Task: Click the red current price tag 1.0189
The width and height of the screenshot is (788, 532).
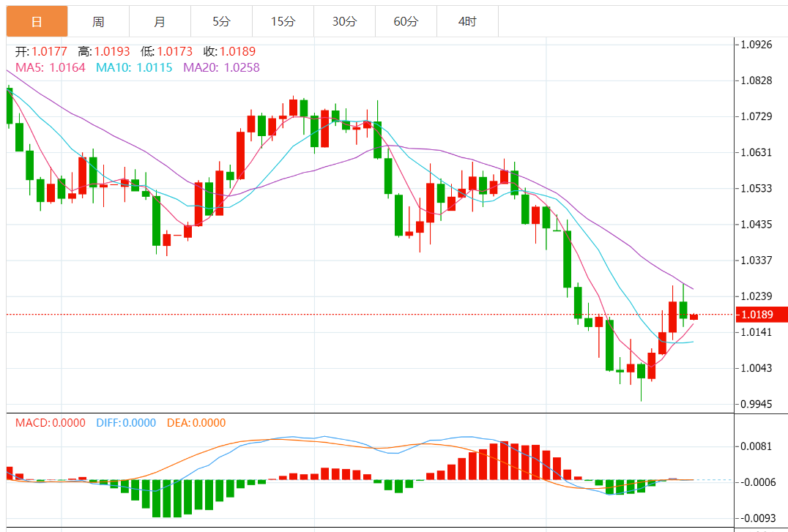Action: [x=761, y=315]
